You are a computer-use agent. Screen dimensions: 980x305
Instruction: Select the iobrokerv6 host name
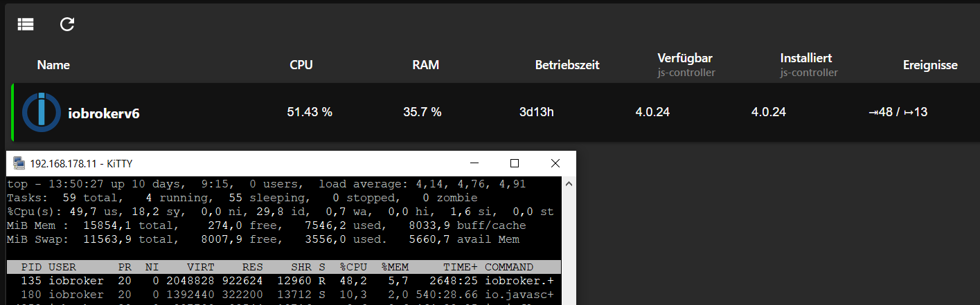[104, 113]
